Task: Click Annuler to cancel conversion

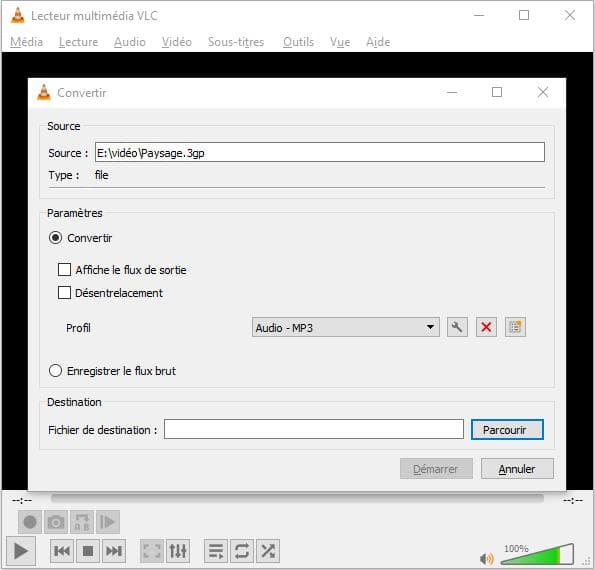Action: pos(517,469)
